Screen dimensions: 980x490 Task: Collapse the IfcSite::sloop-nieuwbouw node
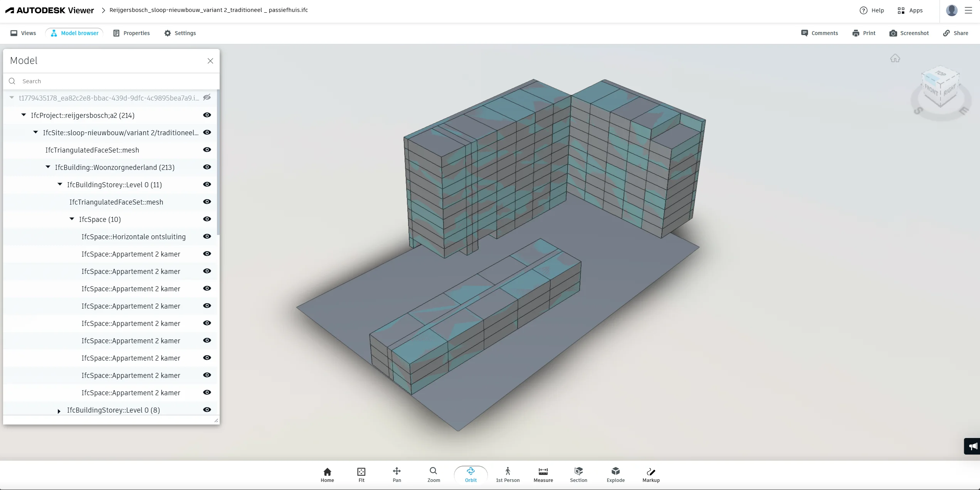point(35,132)
